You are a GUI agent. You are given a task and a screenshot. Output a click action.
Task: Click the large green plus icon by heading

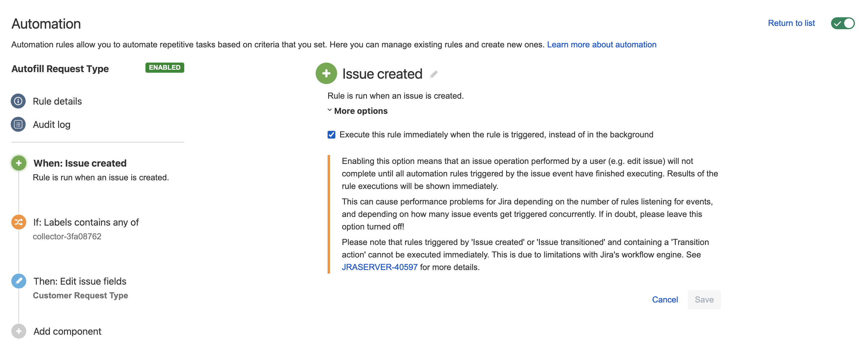point(326,74)
